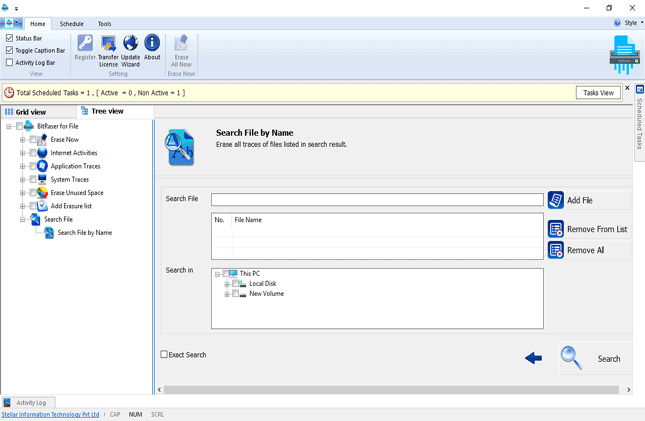Open the Tools ribbon tab
645x421 pixels.
coord(104,24)
